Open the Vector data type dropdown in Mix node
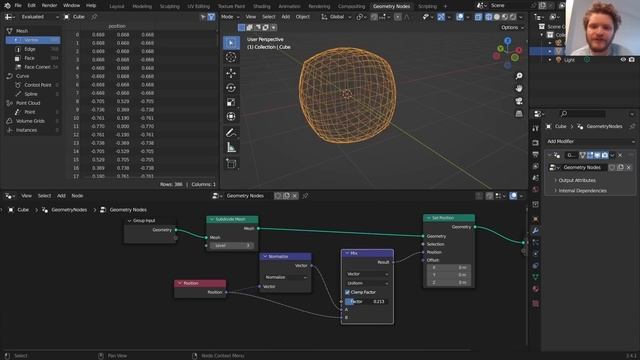This screenshot has height=360, width=640. coord(367,274)
